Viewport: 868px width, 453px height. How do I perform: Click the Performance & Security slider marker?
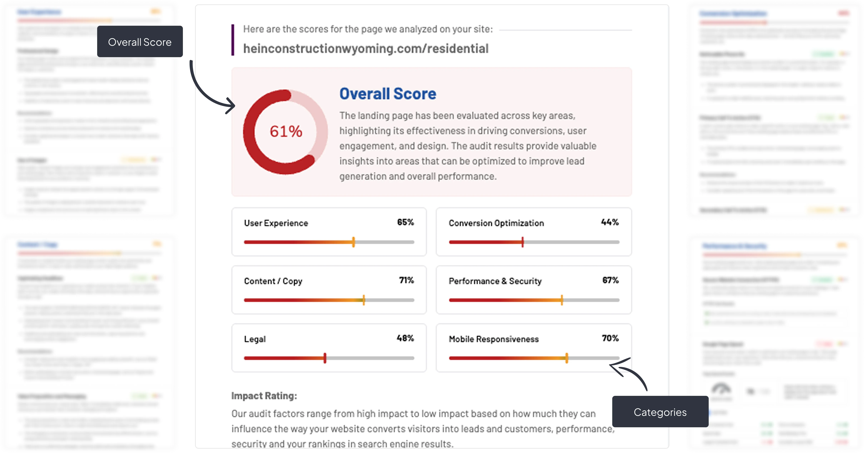562,300
